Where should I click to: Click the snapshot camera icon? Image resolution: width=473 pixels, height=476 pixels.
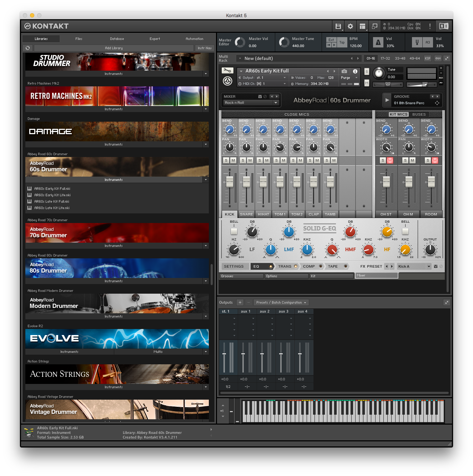pyautogui.click(x=344, y=71)
